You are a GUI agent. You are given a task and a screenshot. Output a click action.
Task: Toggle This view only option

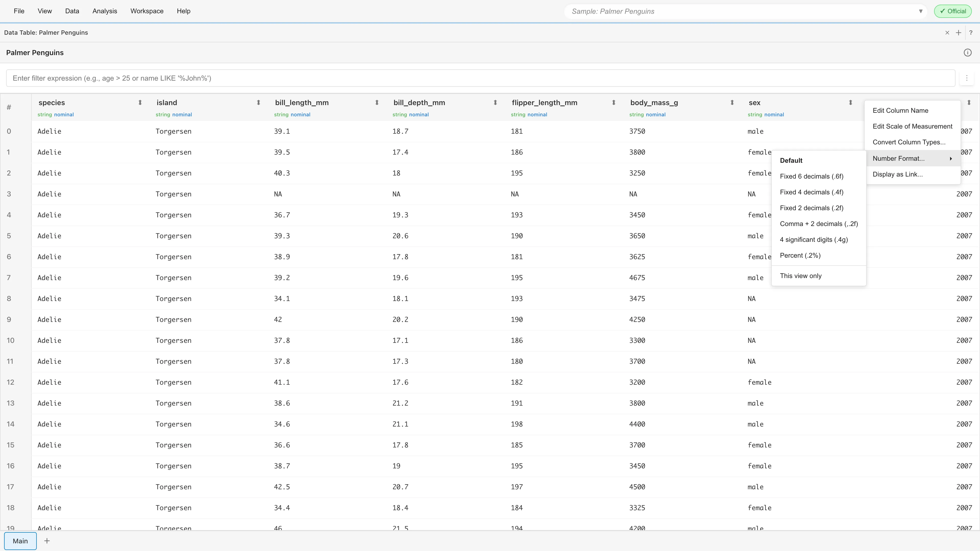(819, 276)
